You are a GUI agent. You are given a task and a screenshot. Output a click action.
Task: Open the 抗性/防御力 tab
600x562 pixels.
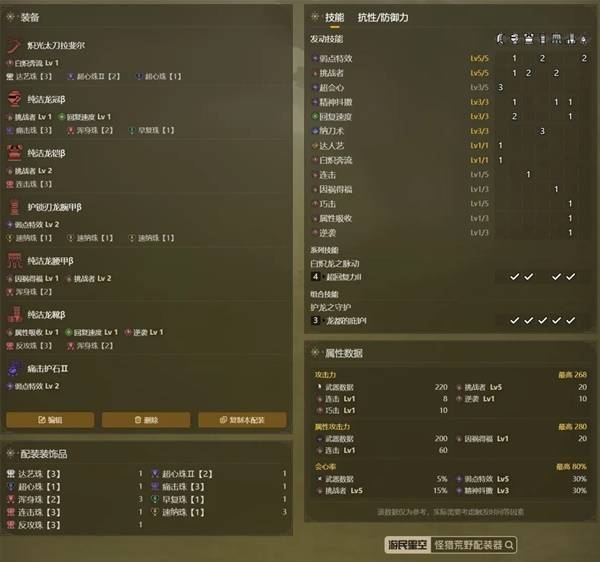[x=383, y=17]
